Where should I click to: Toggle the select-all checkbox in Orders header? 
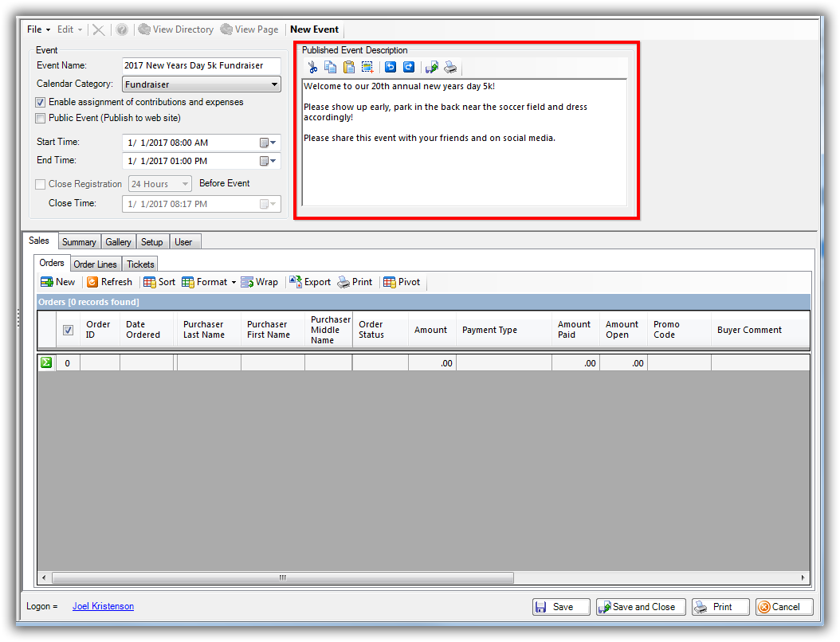(x=69, y=330)
